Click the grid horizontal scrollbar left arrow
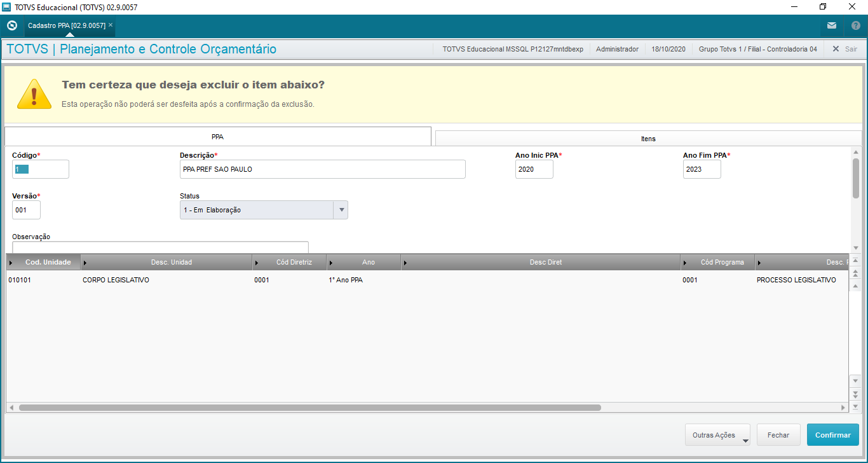The height and width of the screenshot is (463, 868). (11, 408)
